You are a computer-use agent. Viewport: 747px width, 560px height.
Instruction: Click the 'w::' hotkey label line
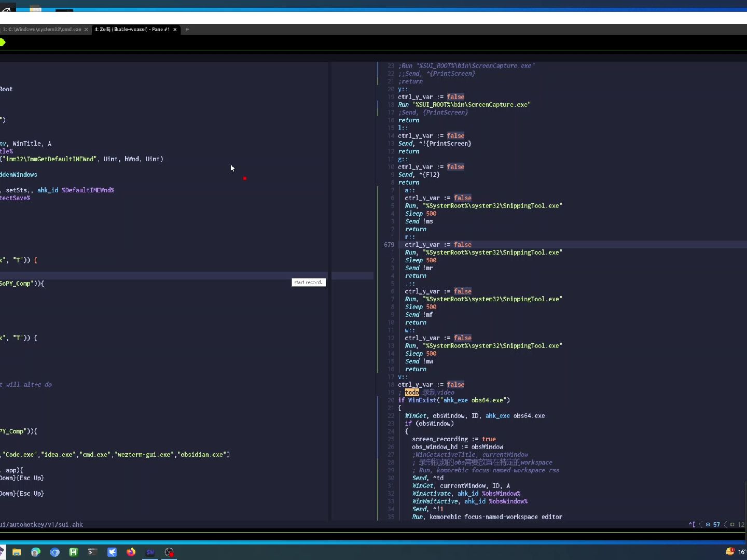pos(410,330)
